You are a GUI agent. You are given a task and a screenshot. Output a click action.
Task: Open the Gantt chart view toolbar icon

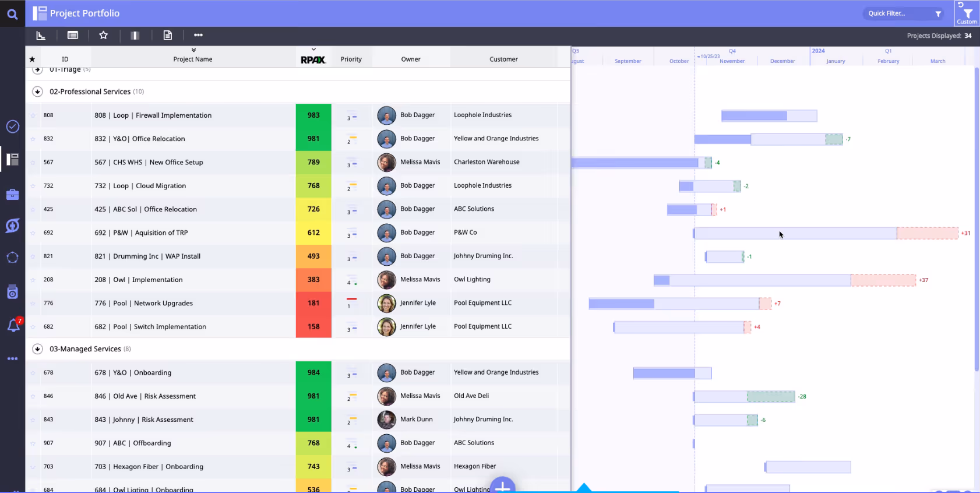pos(41,36)
